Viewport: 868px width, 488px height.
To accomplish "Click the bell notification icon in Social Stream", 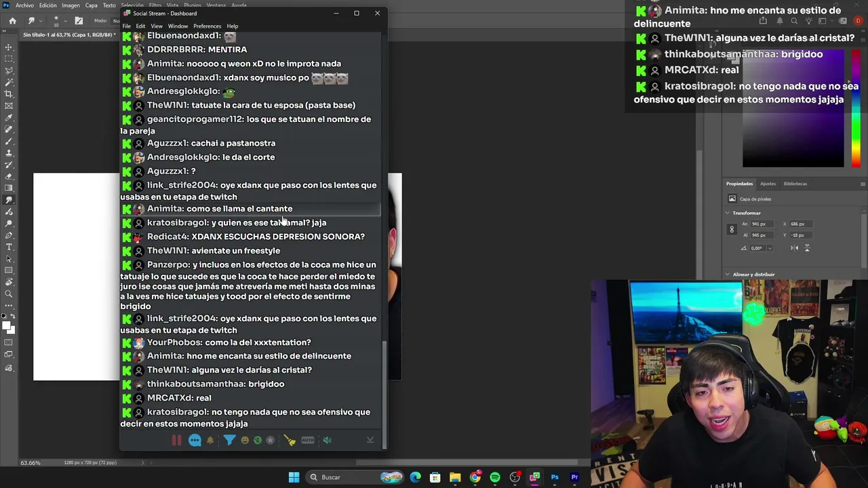I will (210, 441).
